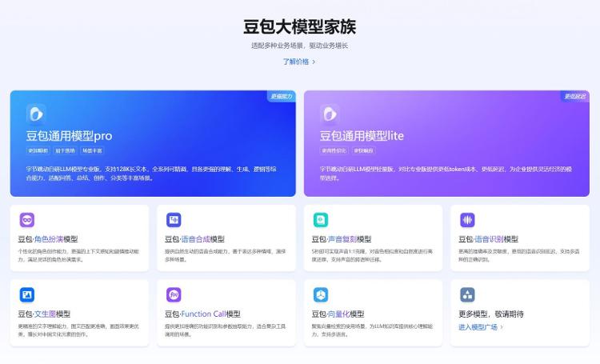Click the subtitle 适配多种业务场景，驱动业务增长
The width and height of the screenshot is (600, 364).
point(300,46)
